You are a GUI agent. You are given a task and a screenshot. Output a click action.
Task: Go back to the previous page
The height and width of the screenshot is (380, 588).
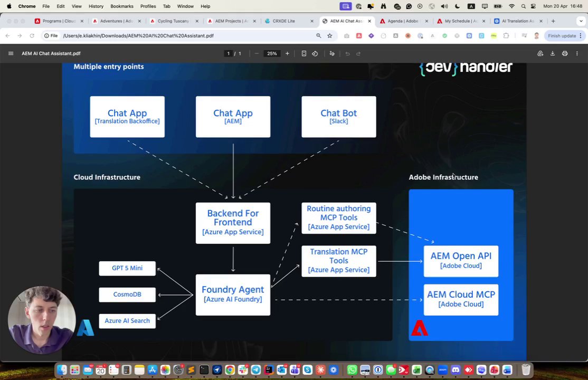8,36
